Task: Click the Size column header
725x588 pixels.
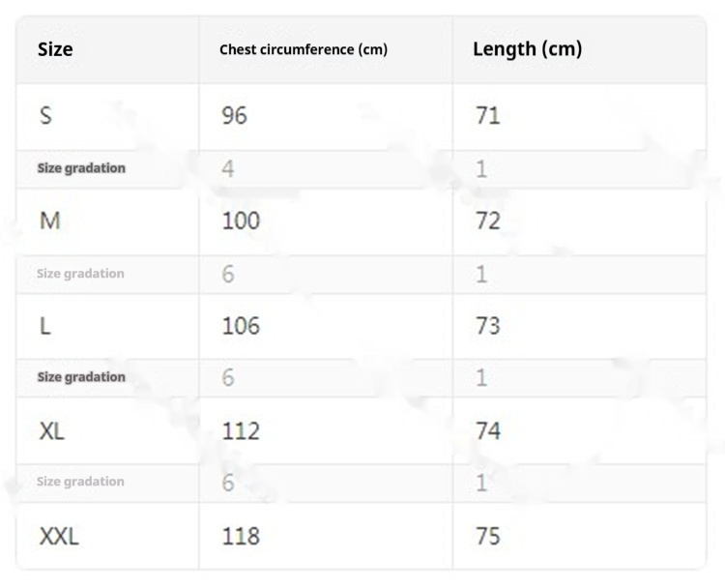Action: [55, 49]
